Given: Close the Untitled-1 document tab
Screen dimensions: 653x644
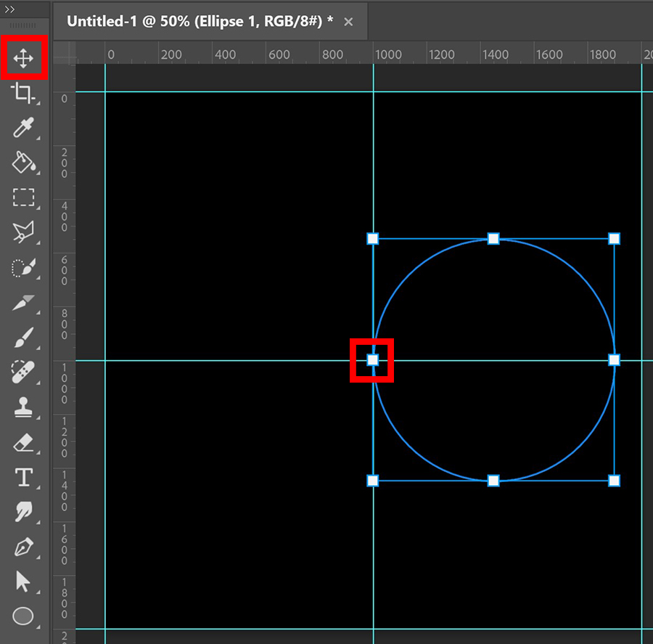Looking at the screenshot, I should pos(348,22).
